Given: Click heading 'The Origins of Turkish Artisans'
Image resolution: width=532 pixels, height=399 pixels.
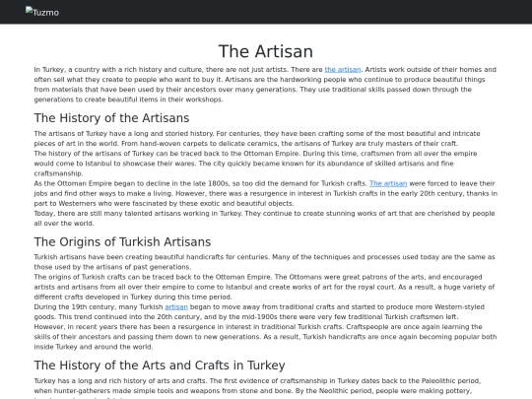Looking at the screenshot, I should [122, 242].
